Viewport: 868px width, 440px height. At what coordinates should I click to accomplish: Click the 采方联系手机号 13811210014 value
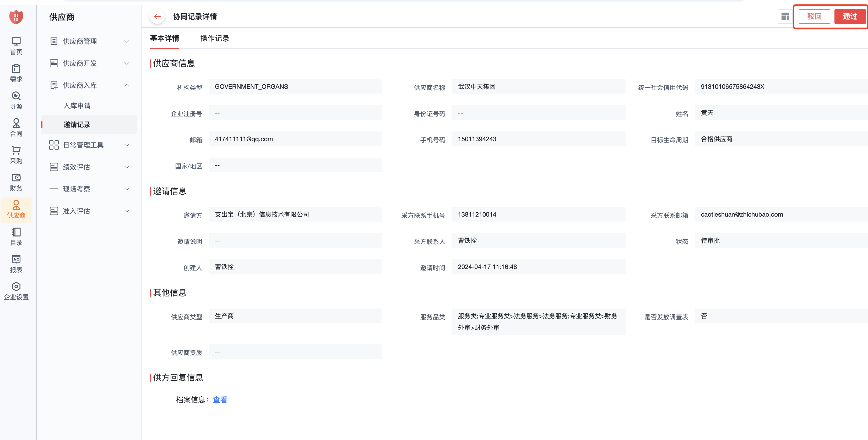(477, 214)
